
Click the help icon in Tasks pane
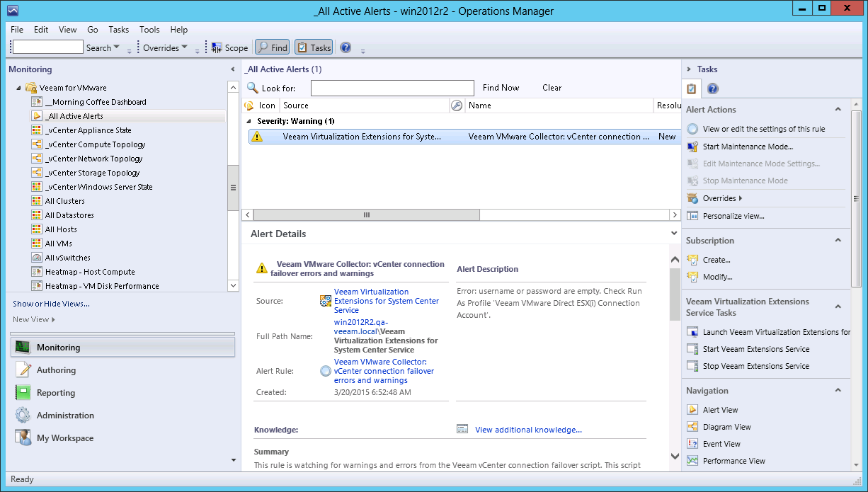click(x=713, y=88)
